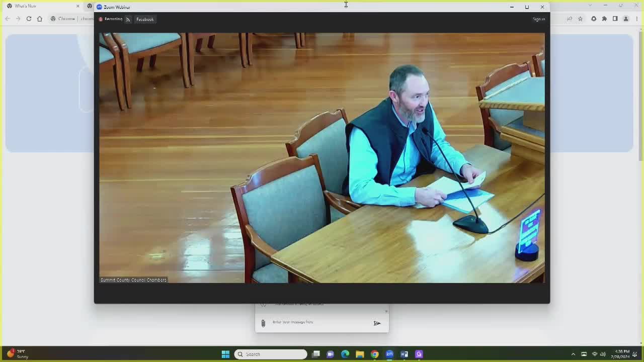
Task: Open File Explorer from the taskbar
Action: point(360,354)
